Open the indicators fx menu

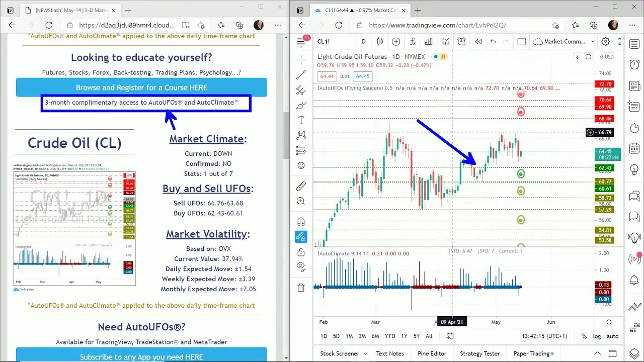point(413,42)
